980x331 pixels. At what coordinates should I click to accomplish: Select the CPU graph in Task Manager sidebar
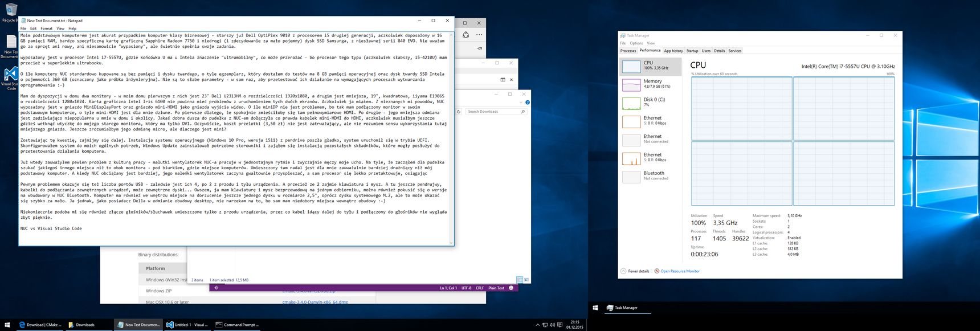pos(631,67)
